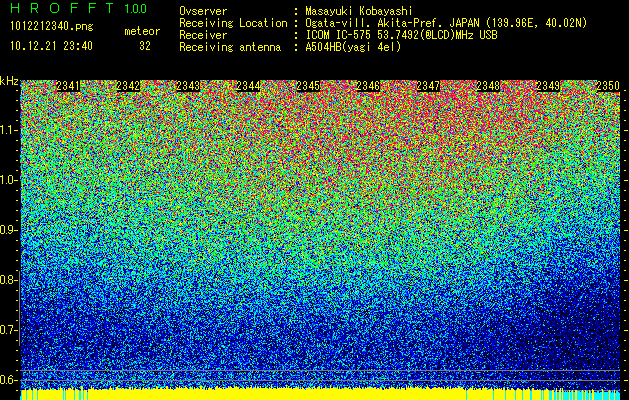Click the meteor label
The image size is (629, 400).
142,31
